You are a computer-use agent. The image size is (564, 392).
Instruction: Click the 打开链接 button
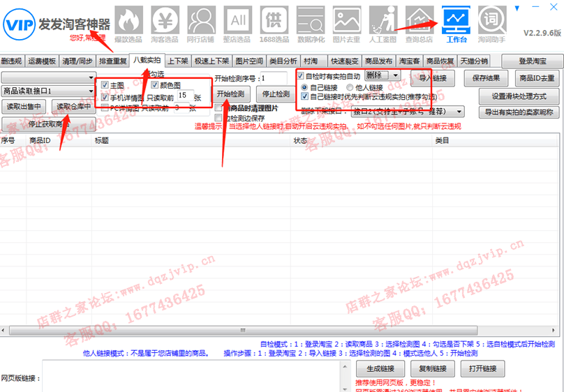[x=483, y=369]
